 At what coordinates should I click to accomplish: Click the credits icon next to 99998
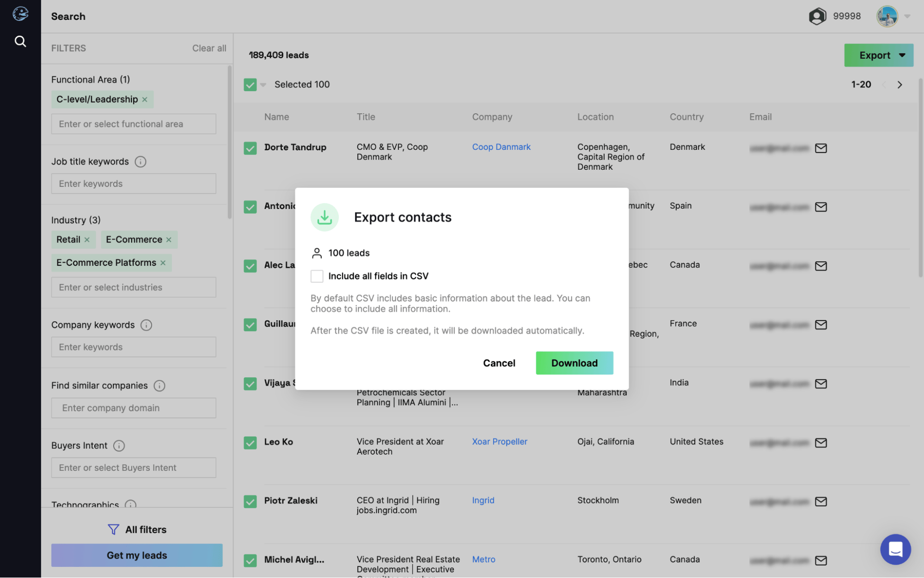tap(817, 16)
